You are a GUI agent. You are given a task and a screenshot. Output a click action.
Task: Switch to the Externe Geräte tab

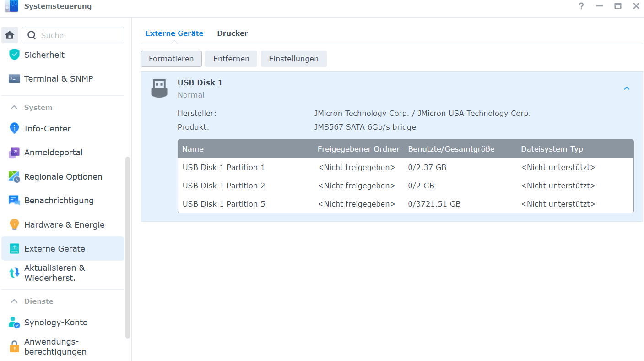tap(174, 33)
